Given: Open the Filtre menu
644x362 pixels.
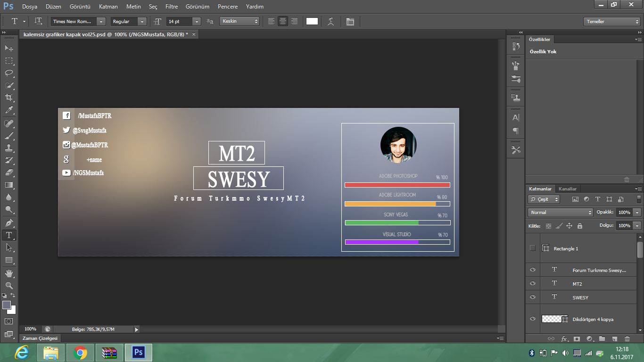Looking at the screenshot, I should click(x=172, y=7).
